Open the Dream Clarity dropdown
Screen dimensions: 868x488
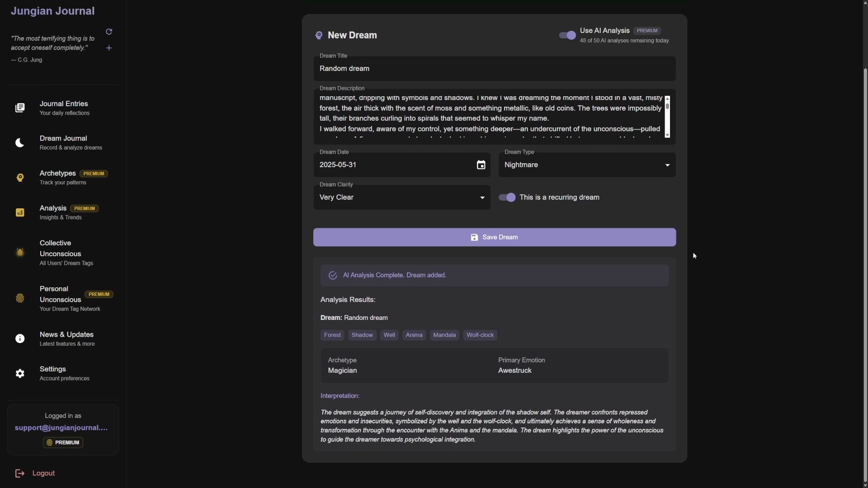point(402,197)
